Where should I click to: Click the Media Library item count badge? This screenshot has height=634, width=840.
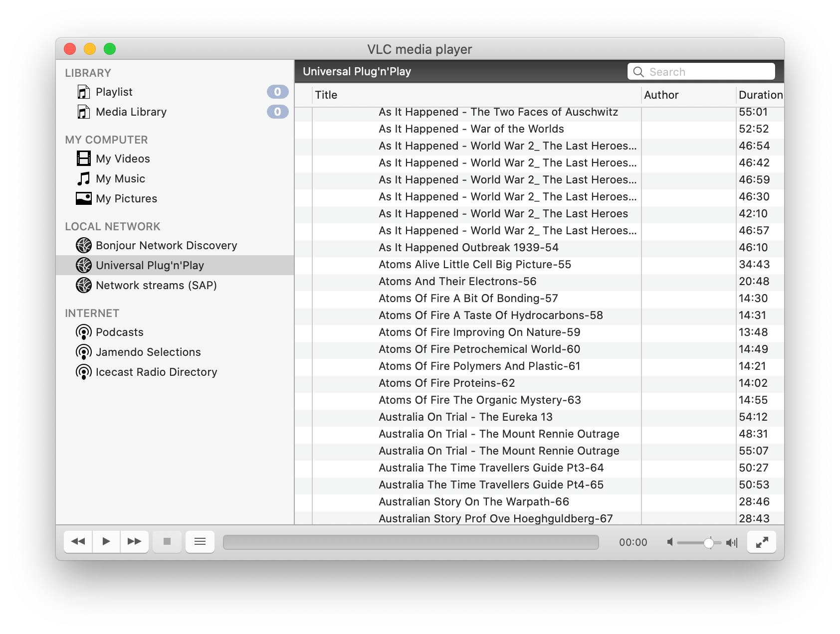pos(277,112)
